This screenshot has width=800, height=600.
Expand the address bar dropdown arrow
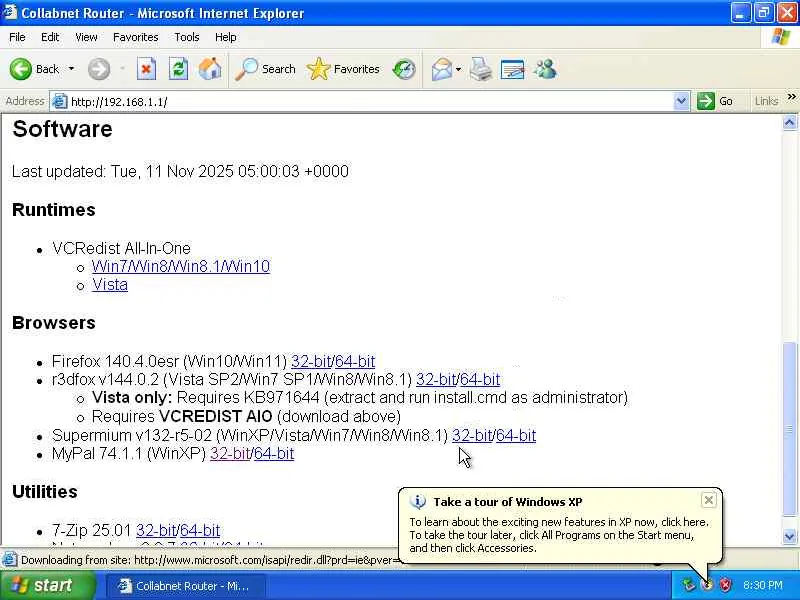coord(681,101)
